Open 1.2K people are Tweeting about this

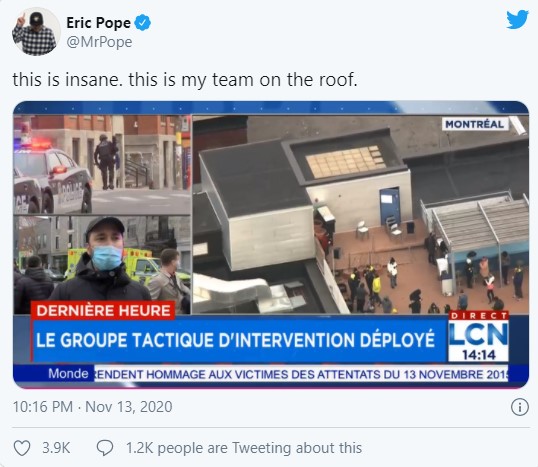click(244, 448)
